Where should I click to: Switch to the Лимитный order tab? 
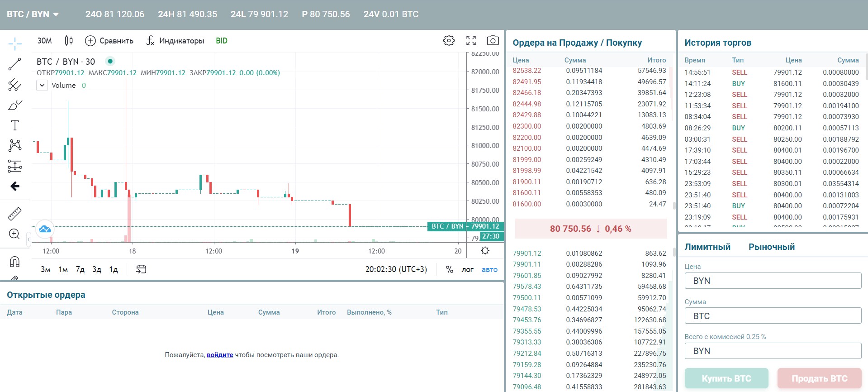point(707,247)
